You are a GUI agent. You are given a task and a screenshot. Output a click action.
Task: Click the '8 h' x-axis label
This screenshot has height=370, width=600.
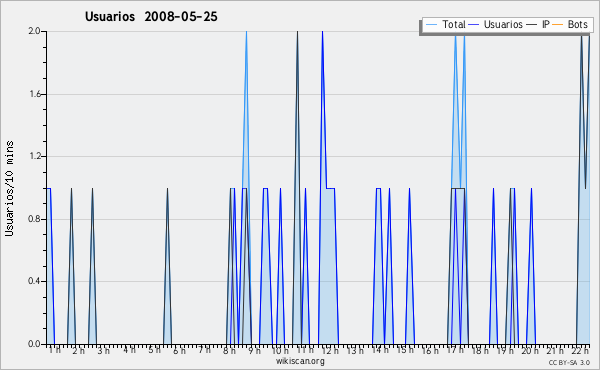229,350
